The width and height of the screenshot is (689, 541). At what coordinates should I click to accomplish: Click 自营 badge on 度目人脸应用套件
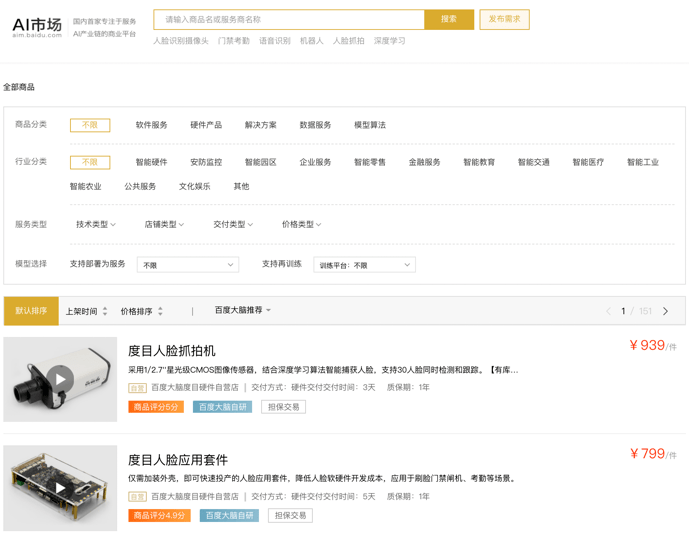(137, 497)
